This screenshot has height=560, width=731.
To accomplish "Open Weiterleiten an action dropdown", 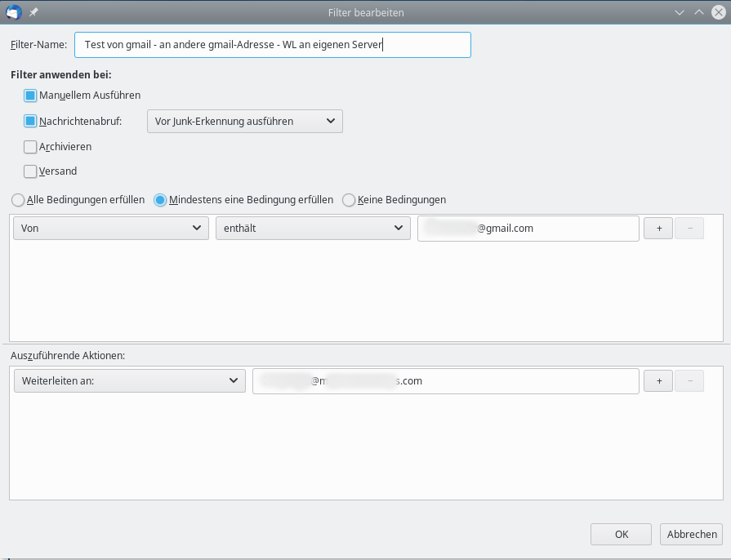I will (x=130, y=381).
